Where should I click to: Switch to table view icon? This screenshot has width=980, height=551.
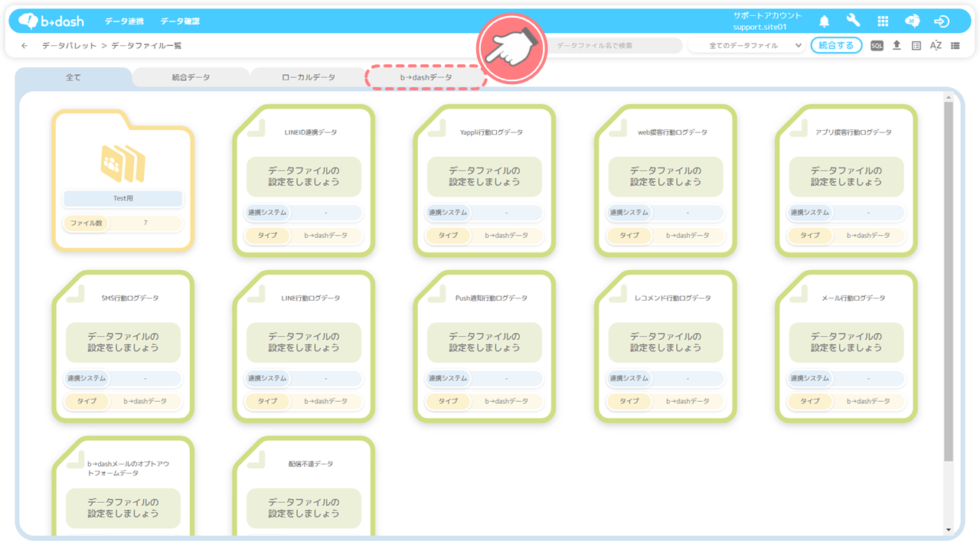916,46
